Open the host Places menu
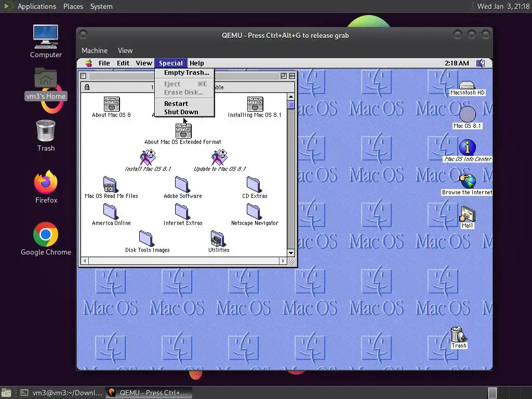Image resolution: width=532 pixels, height=399 pixels. [x=73, y=6]
